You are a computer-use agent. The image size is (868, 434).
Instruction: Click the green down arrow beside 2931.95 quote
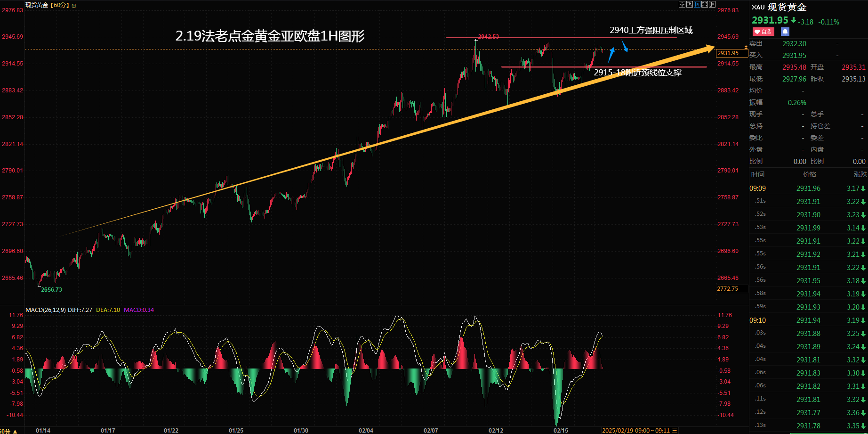(x=793, y=20)
